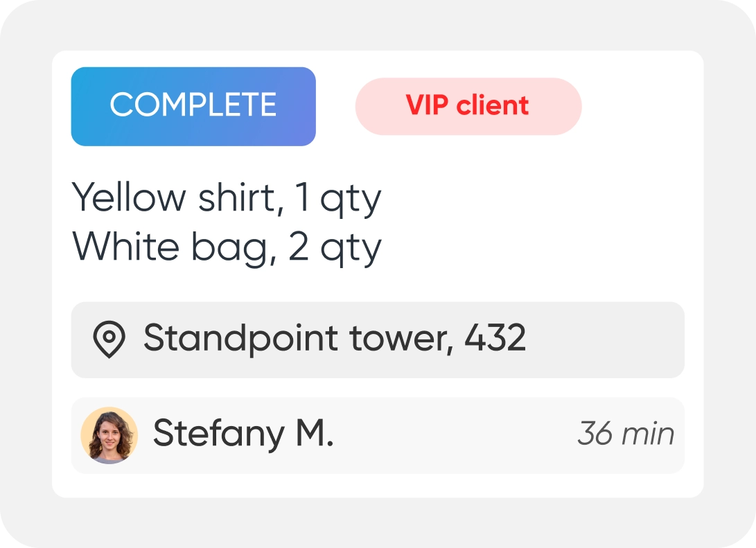Screen dimensions: 756x548
Task: Select the "1 qty" quantity text
Action: (338, 199)
